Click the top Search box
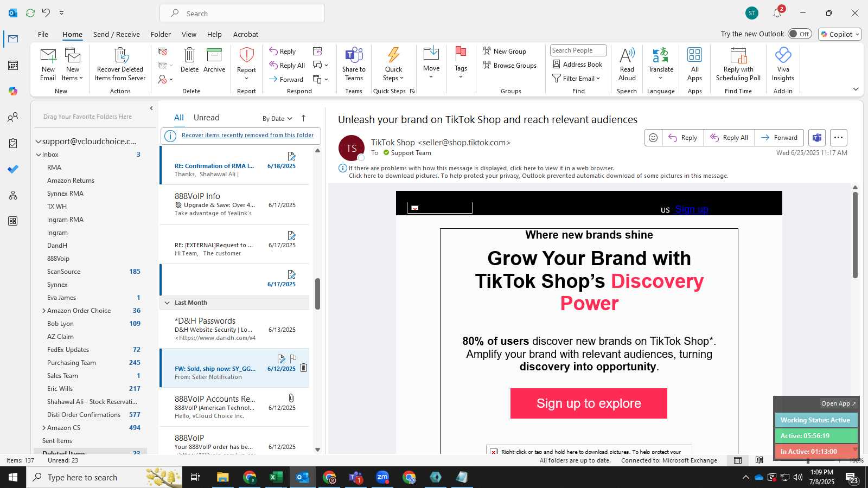The width and height of the screenshot is (868, 488). (242, 14)
